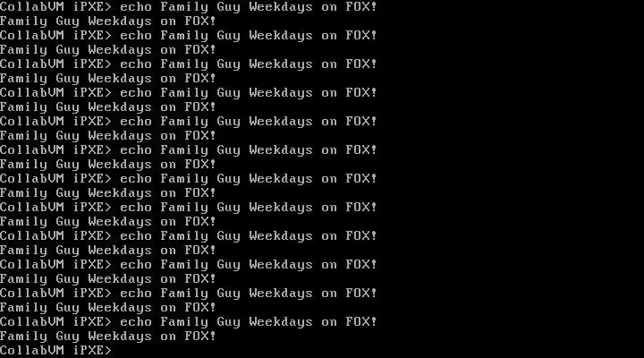Click the word echo in the topmost command
This screenshot has height=358, width=644.
tap(136, 7)
